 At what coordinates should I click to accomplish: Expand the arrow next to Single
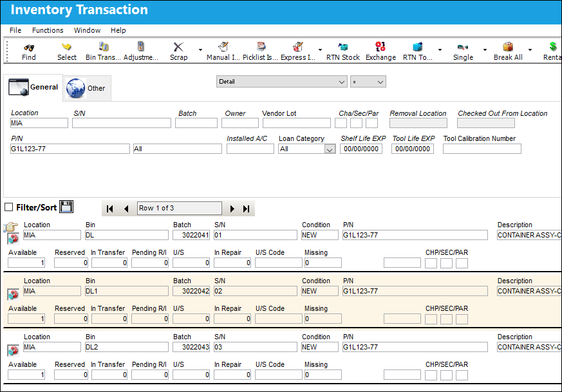click(485, 50)
